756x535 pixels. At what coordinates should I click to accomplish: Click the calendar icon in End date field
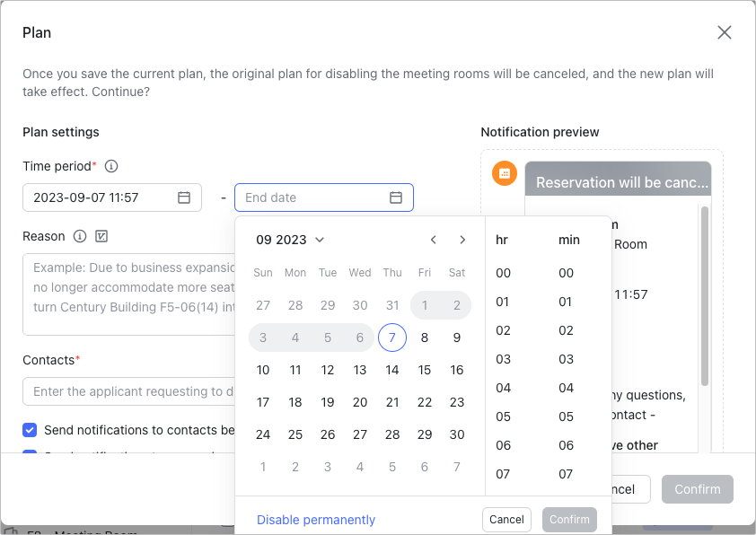point(396,197)
